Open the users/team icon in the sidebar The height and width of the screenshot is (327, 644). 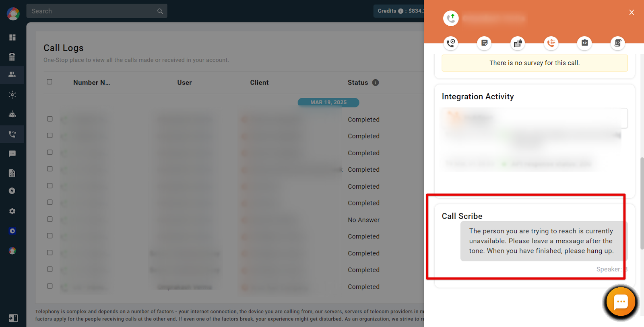click(x=12, y=74)
